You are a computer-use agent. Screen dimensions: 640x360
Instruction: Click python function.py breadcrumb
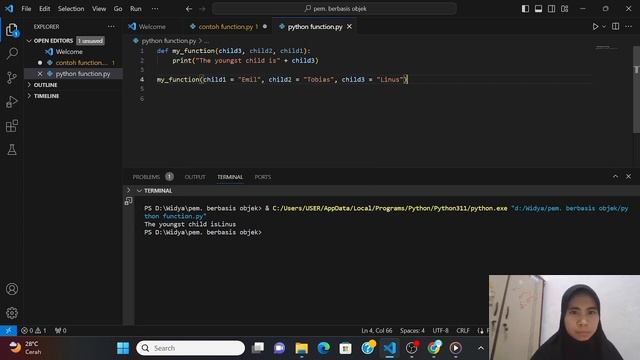click(x=169, y=41)
